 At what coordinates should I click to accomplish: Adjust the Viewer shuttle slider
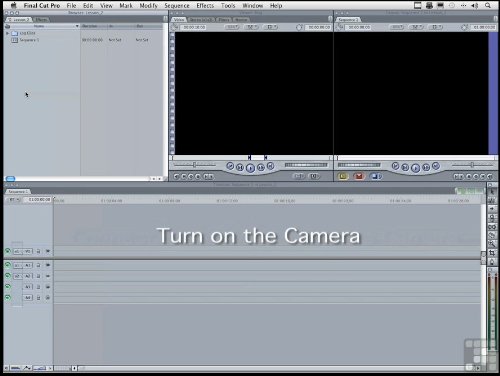pyautogui.click(x=195, y=165)
